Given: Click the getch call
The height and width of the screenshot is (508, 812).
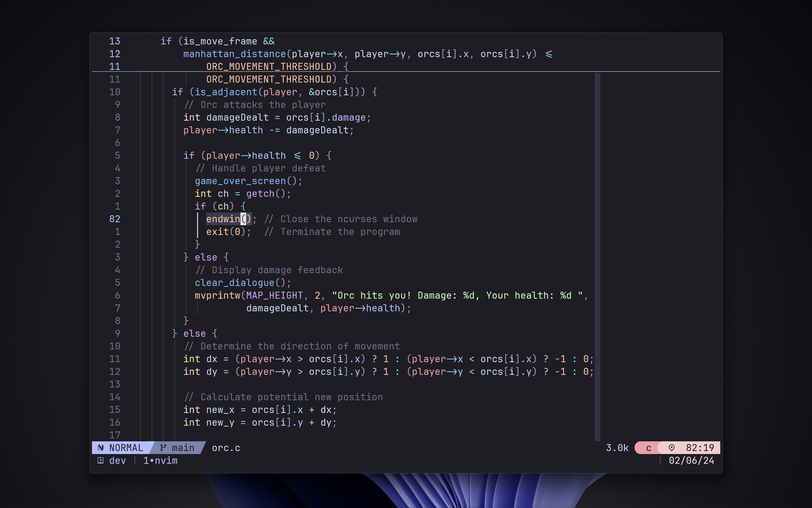Looking at the screenshot, I should coord(260,194).
